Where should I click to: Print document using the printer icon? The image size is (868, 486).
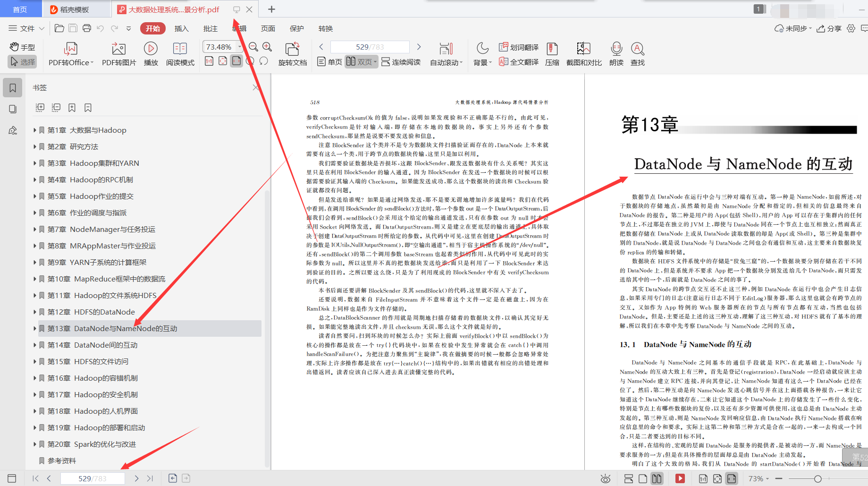[x=87, y=28]
